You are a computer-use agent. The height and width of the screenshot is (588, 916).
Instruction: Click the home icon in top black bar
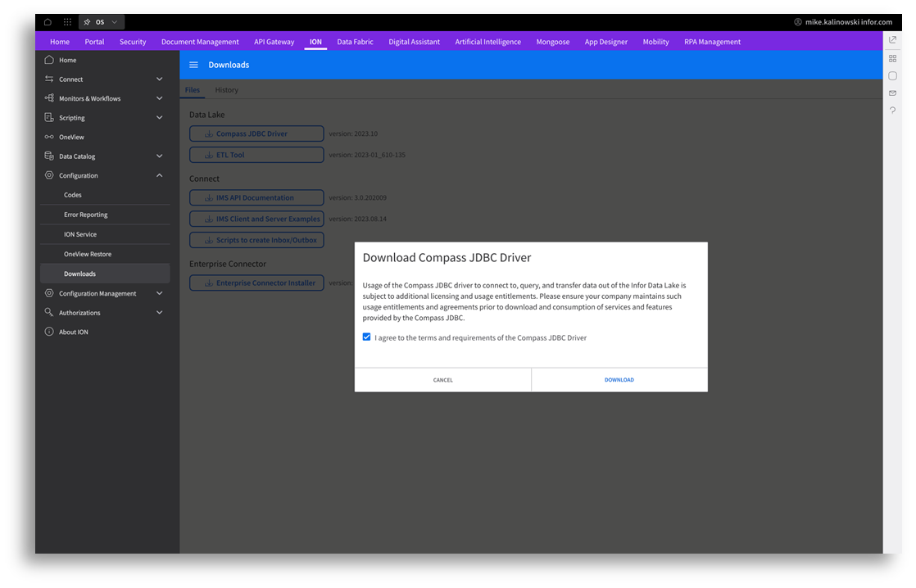(48, 22)
